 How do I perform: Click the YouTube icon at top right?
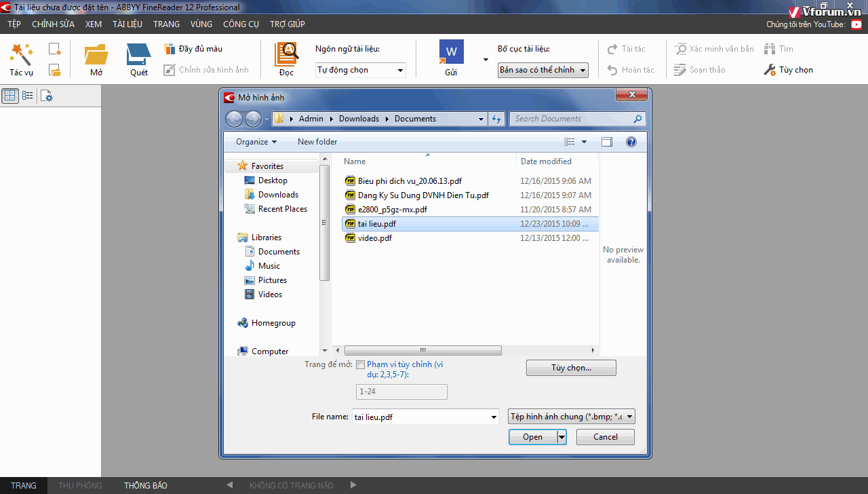(856, 24)
